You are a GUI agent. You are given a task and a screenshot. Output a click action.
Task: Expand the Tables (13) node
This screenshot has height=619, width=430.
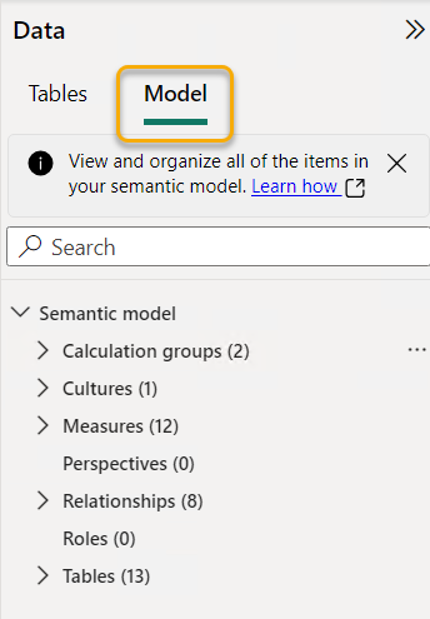[x=43, y=576]
